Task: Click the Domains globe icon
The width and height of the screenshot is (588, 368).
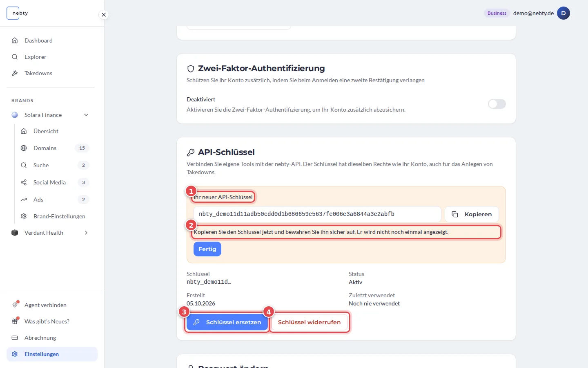Action: 24,148
